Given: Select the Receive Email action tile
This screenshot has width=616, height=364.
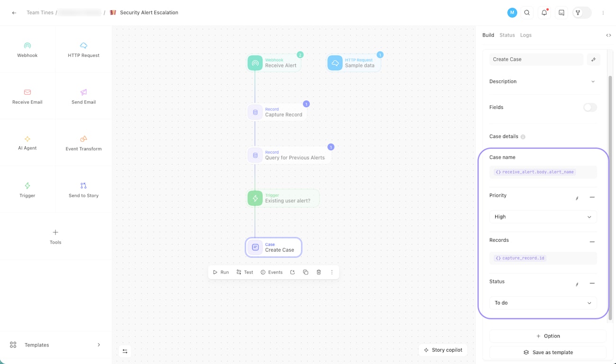Looking at the screenshot, I should [27, 96].
